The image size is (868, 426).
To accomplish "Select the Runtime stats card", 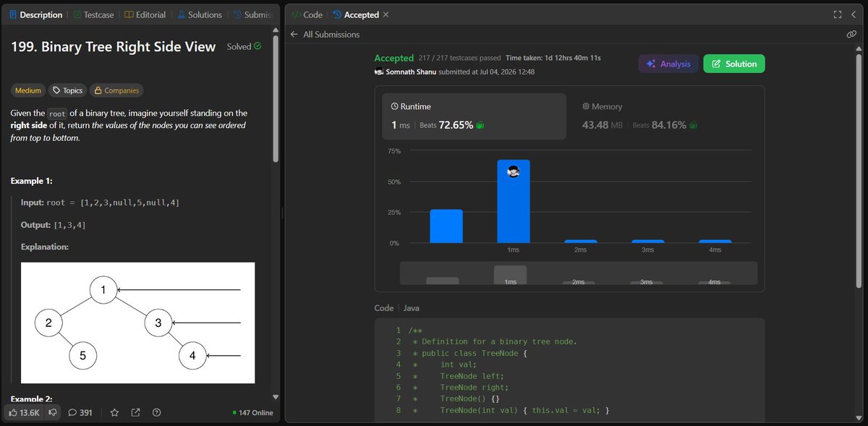I will (474, 116).
